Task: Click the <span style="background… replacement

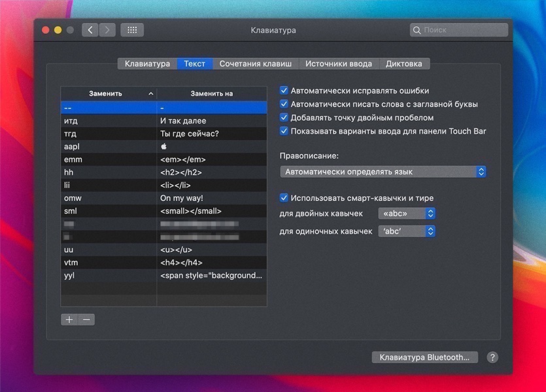Action: (211, 276)
